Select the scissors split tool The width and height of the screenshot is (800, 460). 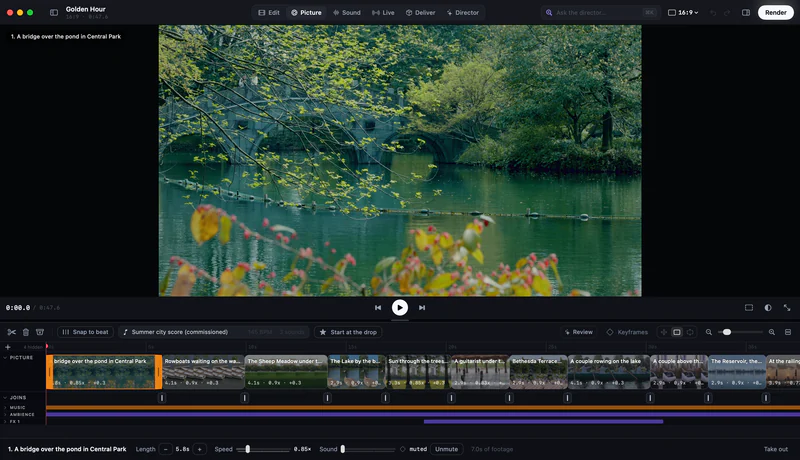tap(12, 332)
